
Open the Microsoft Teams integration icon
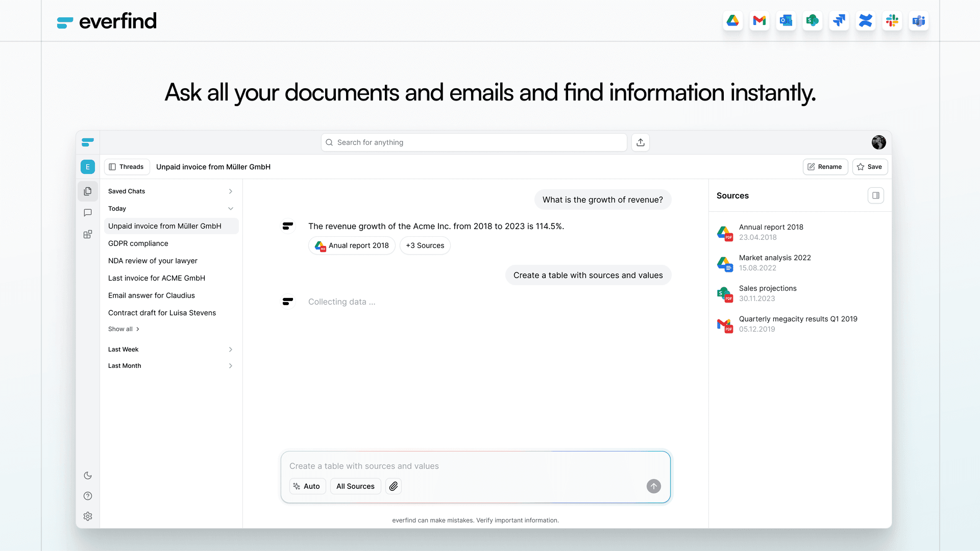(x=918, y=21)
